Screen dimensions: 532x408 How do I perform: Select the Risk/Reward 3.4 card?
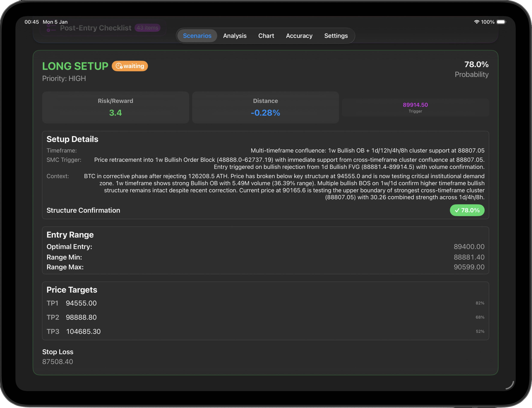116,107
